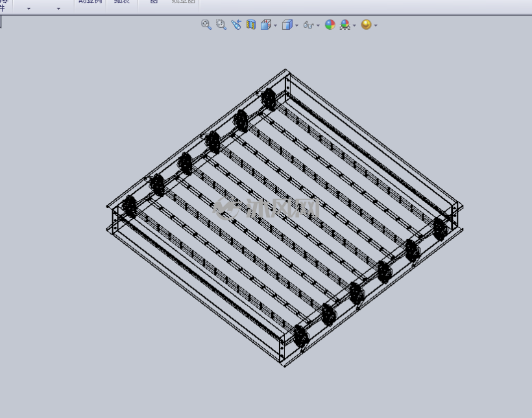Expand the View Orientation dropdown arrow
The image size is (532, 418).
pos(275,25)
